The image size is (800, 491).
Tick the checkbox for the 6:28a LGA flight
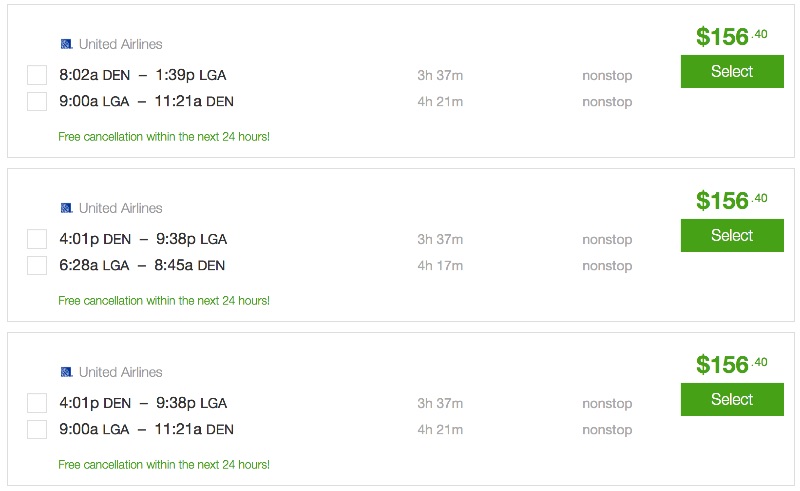click(37, 265)
